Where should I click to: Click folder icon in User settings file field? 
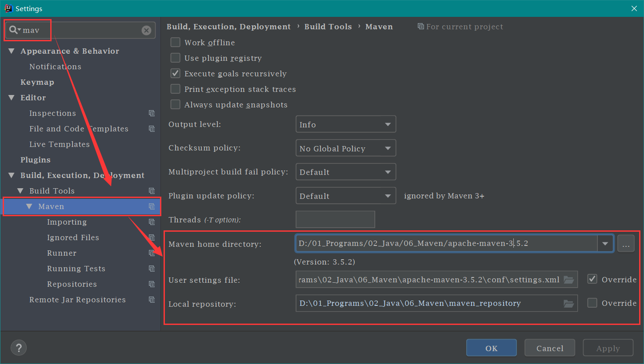[x=568, y=280]
